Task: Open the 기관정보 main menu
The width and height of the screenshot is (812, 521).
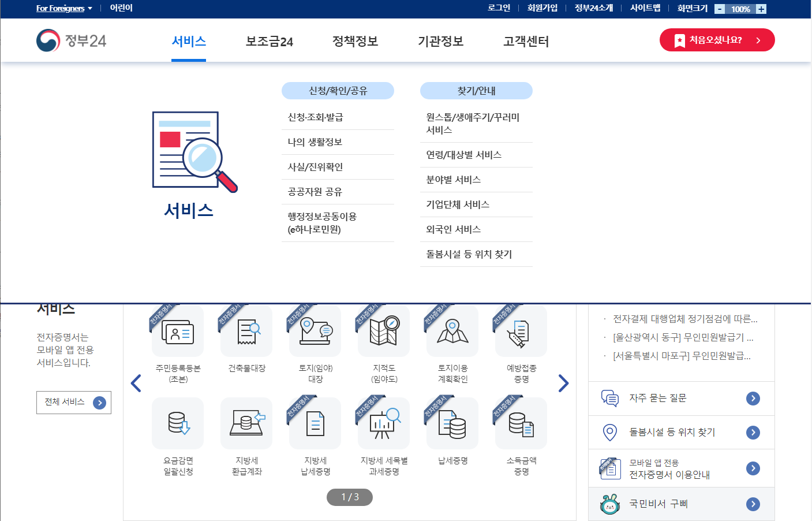Action: (x=441, y=42)
